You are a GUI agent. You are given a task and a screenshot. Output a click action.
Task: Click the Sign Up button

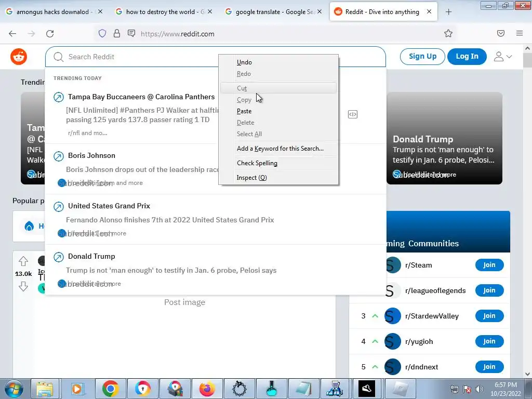tap(422, 56)
